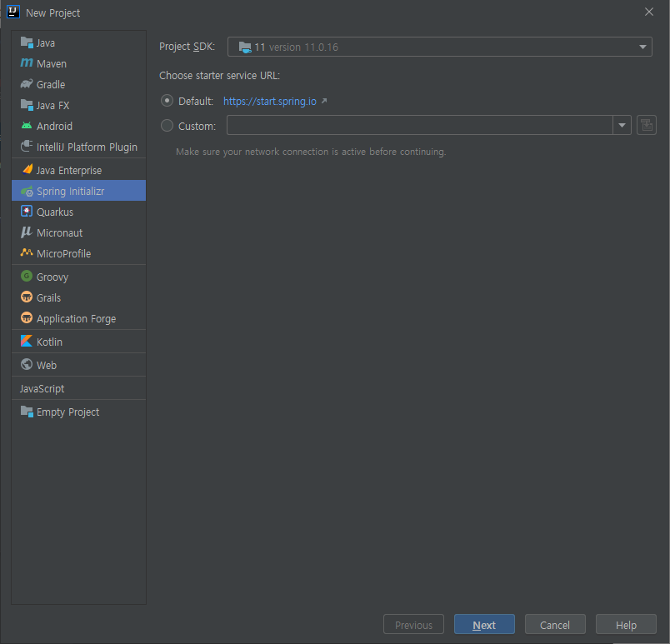Select the Gradle list entry label

pos(51,84)
